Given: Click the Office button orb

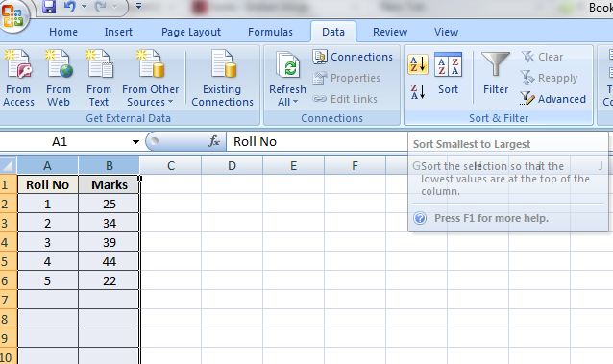Looking at the screenshot, I should (12, 16).
